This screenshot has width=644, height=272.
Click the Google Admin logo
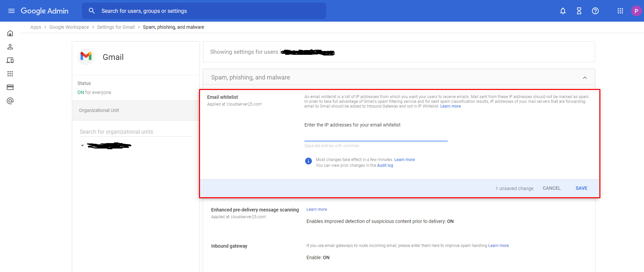click(45, 11)
